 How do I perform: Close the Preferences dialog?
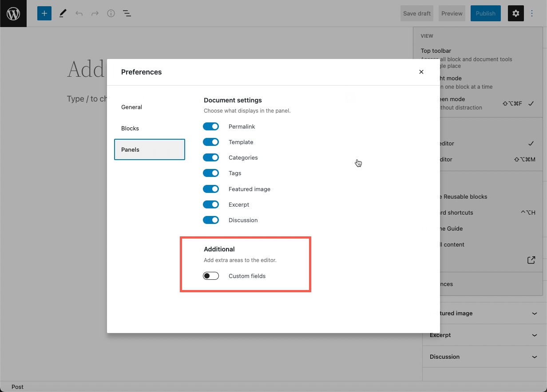(x=421, y=72)
